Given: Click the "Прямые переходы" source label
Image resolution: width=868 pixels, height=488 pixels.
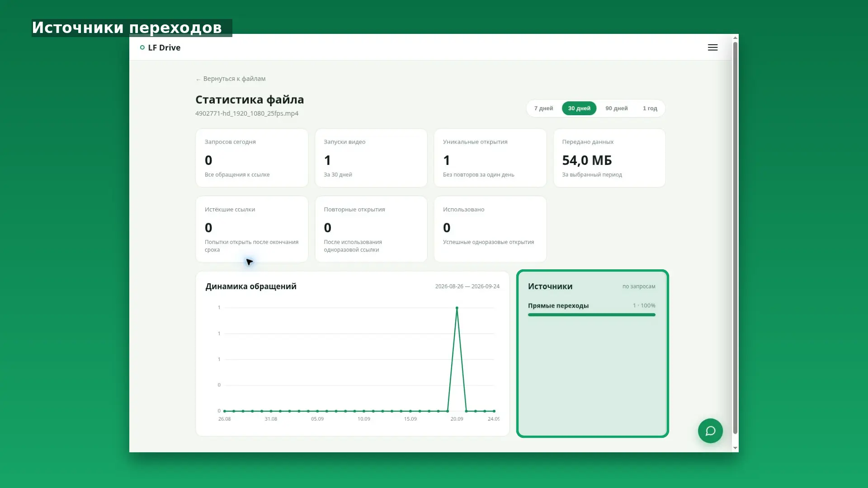Looking at the screenshot, I should pos(558,306).
